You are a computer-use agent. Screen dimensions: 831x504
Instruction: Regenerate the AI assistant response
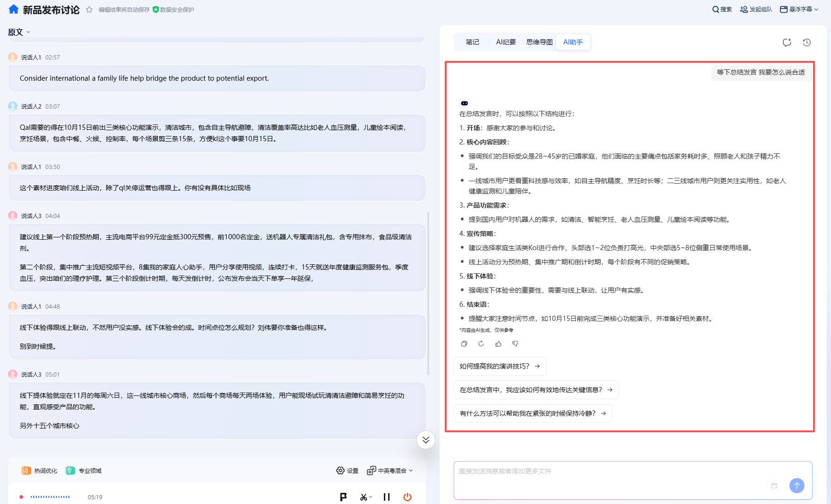[x=481, y=344]
